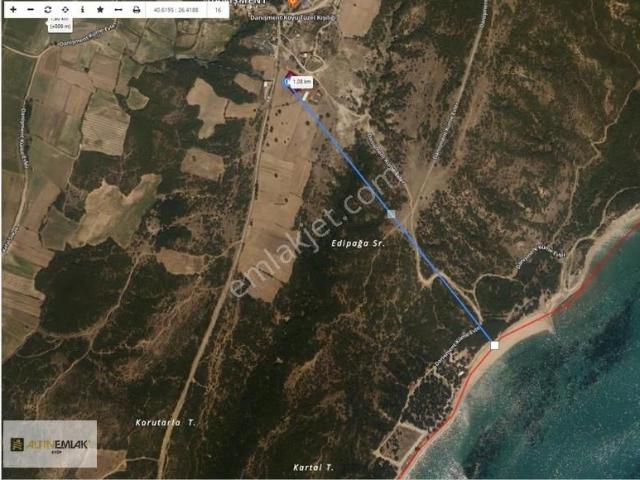Zoom out with the minus icon
Image resolution: width=640 pixels, height=480 pixels.
pos(29,9)
